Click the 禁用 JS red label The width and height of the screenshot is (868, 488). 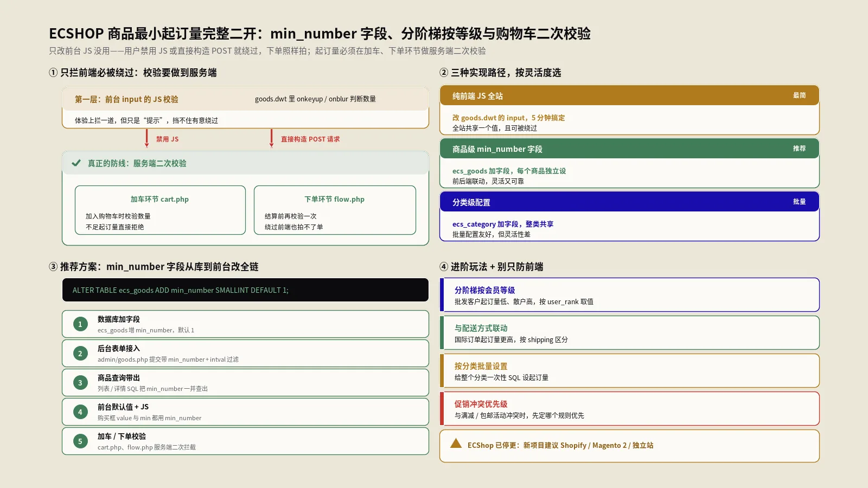point(167,139)
